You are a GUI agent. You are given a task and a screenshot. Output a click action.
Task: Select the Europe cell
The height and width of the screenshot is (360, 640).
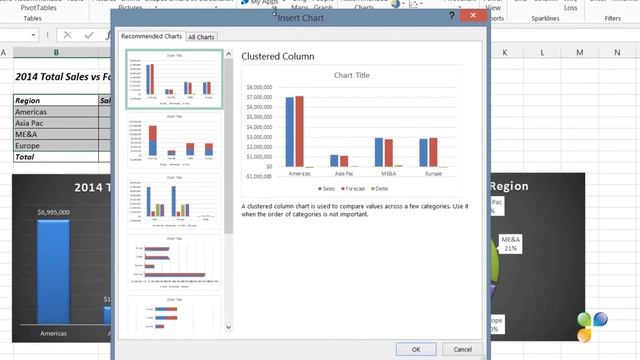pyautogui.click(x=56, y=146)
